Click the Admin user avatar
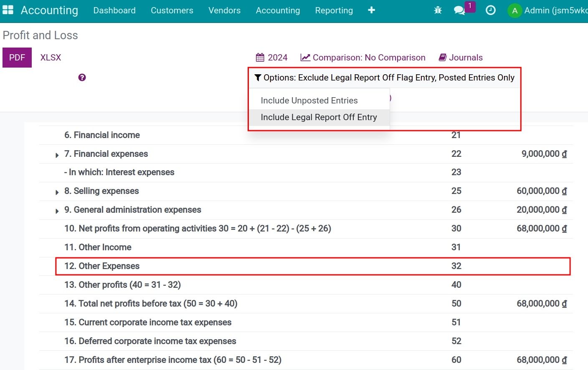The width and height of the screenshot is (588, 370). click(x=515, y=11)
